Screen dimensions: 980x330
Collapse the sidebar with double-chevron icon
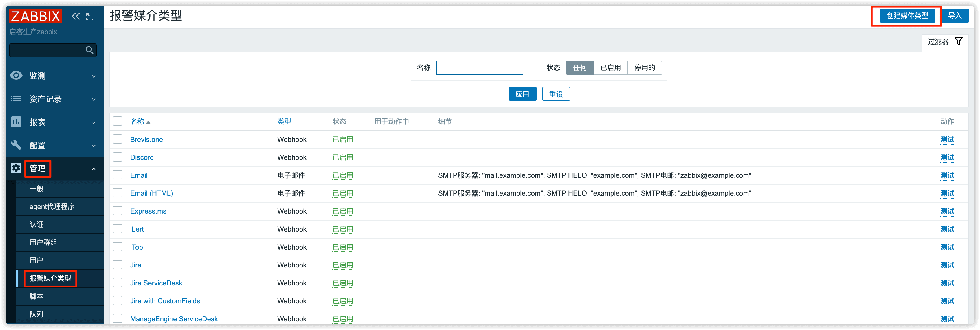76,16
